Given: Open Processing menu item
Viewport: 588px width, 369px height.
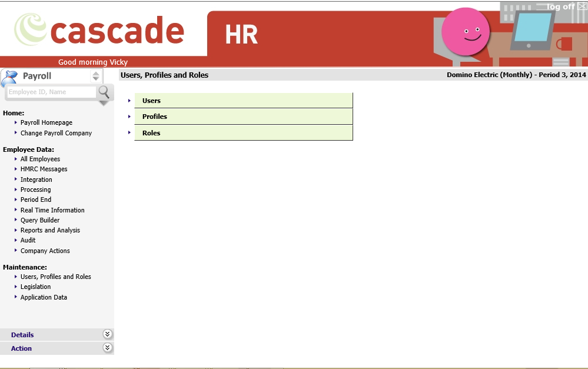Looking at the screenshot, I should coord(36,190).
